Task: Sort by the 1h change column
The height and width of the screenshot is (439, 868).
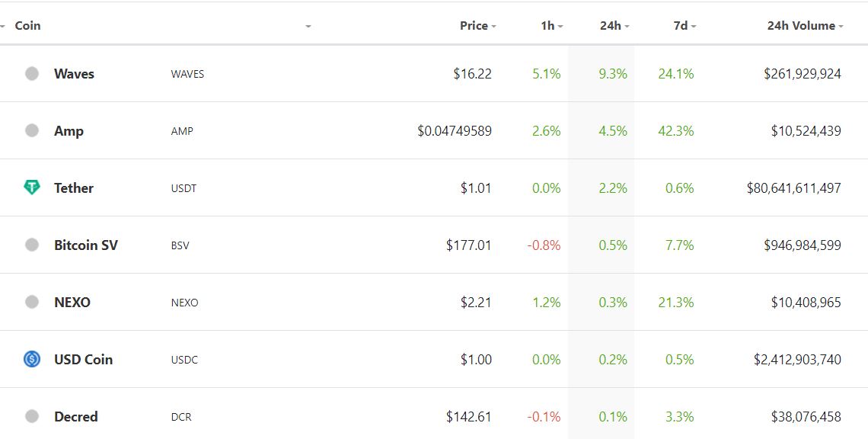Action: (551, 25)
